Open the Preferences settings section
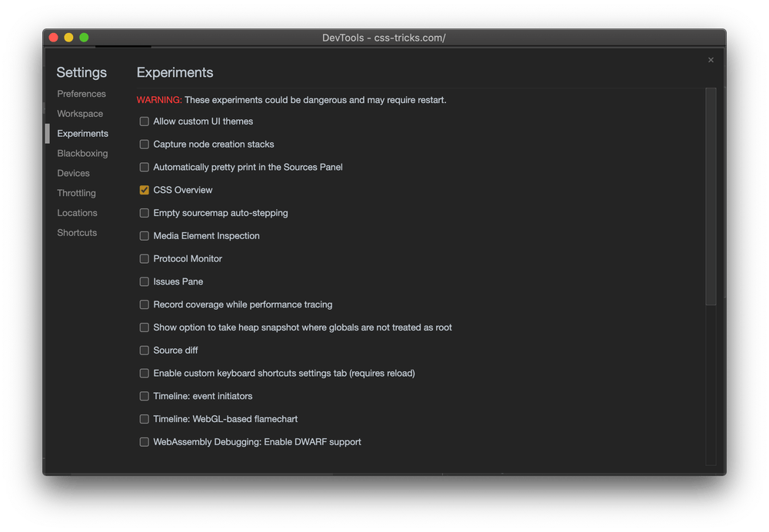Image resolution: width=769 pixels, height=532 pixels. pos(81,93)
